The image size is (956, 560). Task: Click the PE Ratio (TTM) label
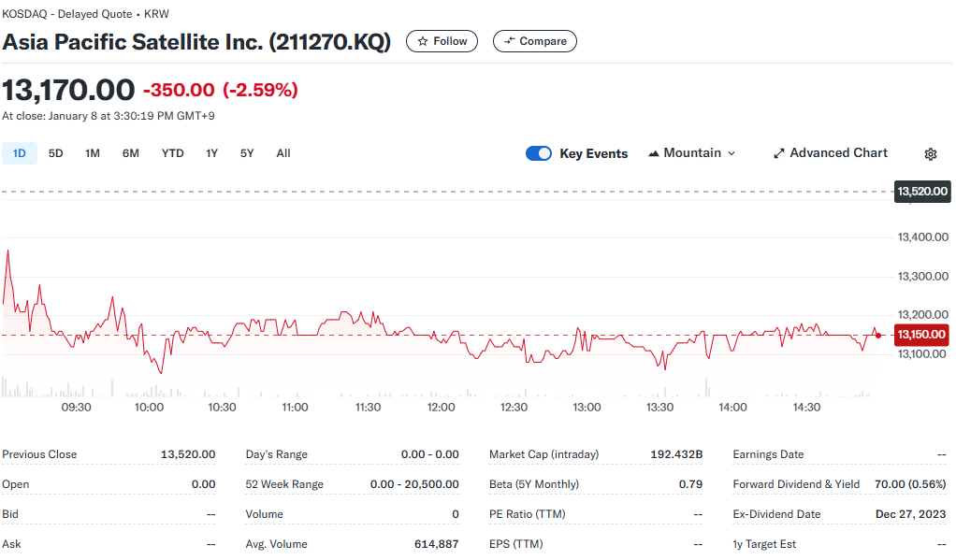(528, 514)
